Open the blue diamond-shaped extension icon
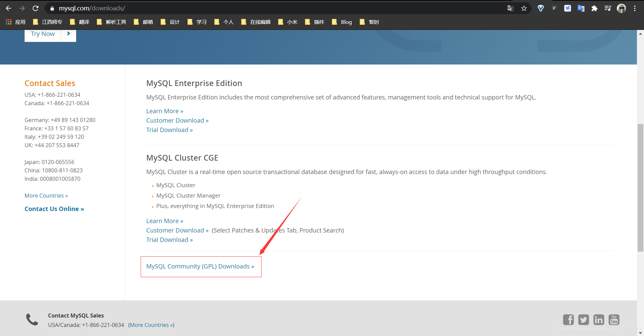644x336 pixels. coord(541,8)
